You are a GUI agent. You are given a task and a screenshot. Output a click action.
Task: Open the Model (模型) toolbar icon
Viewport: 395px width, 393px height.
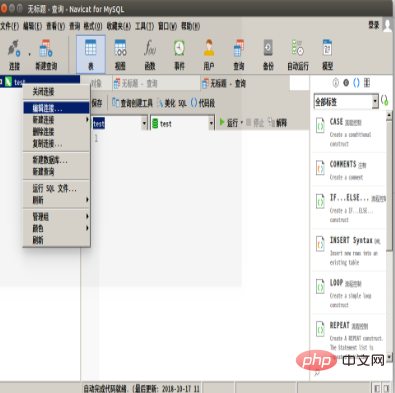[327, 54]
